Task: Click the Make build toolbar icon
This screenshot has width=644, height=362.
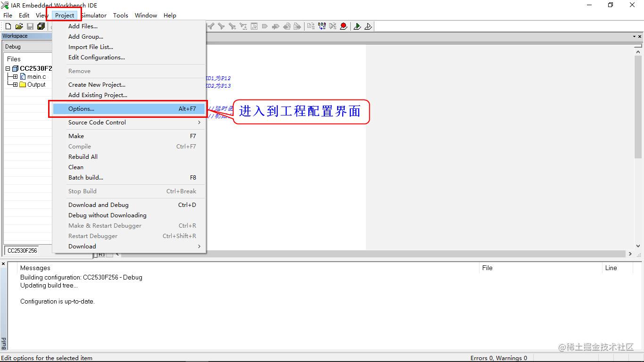Action: click(322, 26)
